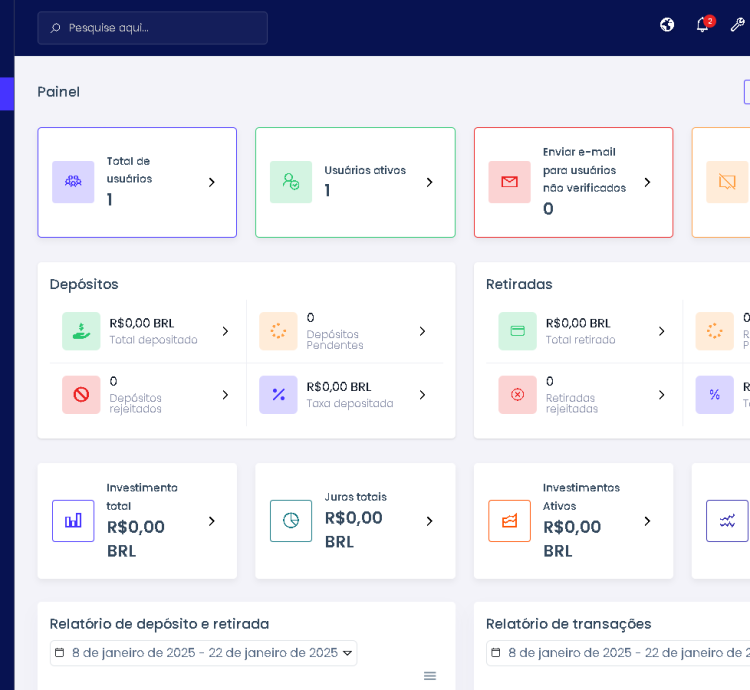The width and height of the screenshot is (750, 690).
Task: Click the wrench settings icon
Action: click(x=737, y=25)
